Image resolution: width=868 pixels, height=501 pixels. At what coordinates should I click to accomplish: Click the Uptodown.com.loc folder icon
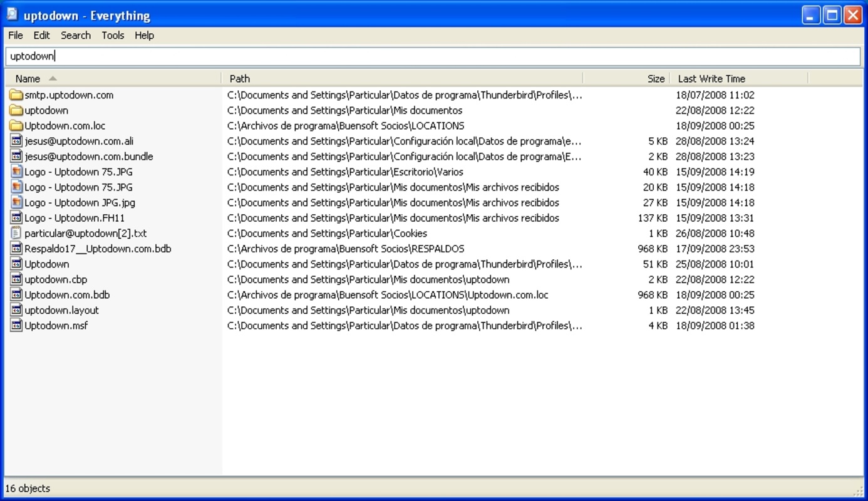(x=16, y=126)
